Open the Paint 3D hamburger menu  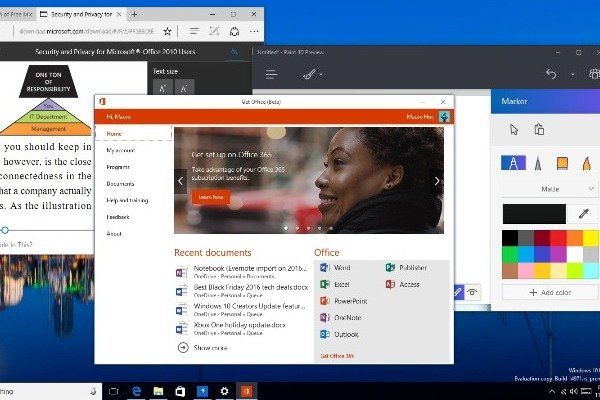click(x=272, y=74)
